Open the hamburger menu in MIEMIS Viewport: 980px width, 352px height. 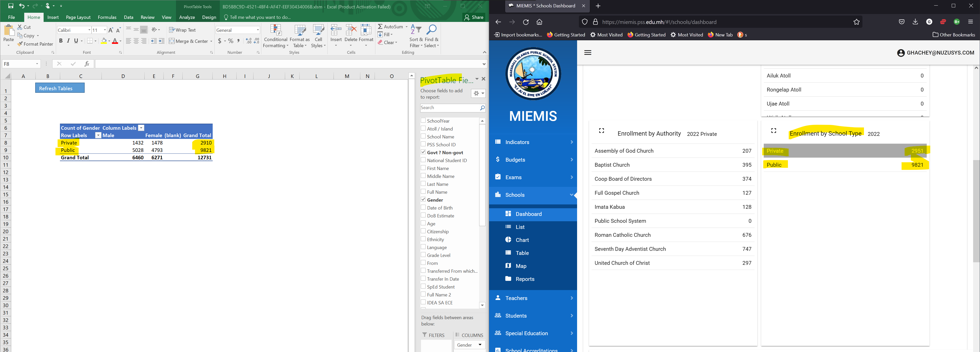coord(587,53)
